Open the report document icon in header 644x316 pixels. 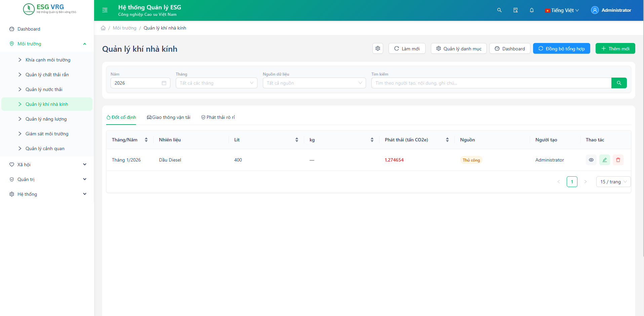[x=516, y=10]
